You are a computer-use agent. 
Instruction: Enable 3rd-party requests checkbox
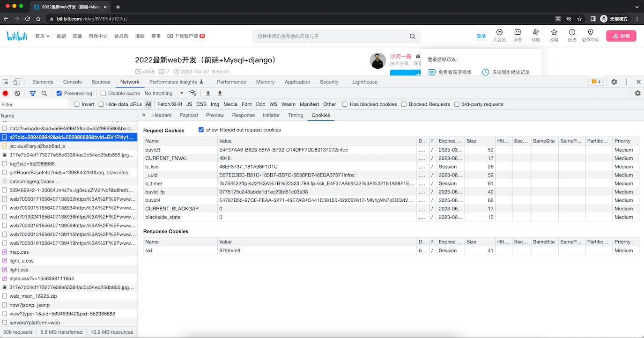click(457, 104)
